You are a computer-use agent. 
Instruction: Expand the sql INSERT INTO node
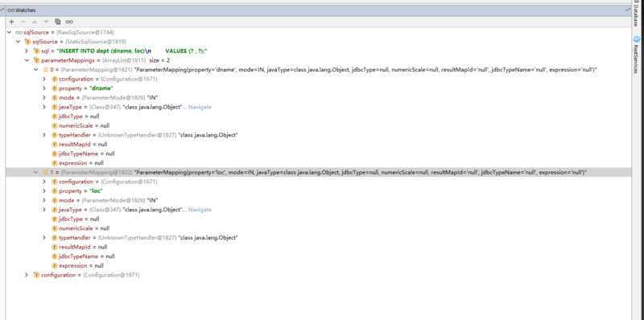click(27, 51)
